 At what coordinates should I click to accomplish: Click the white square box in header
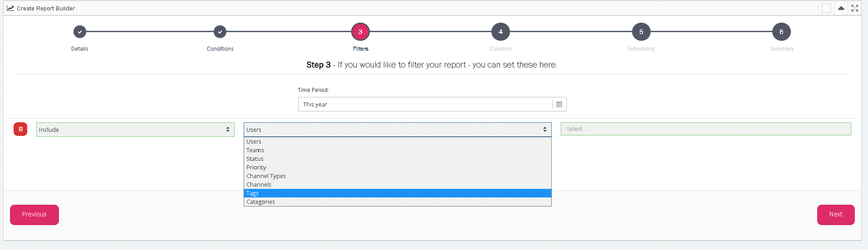(x=826, y=8)
